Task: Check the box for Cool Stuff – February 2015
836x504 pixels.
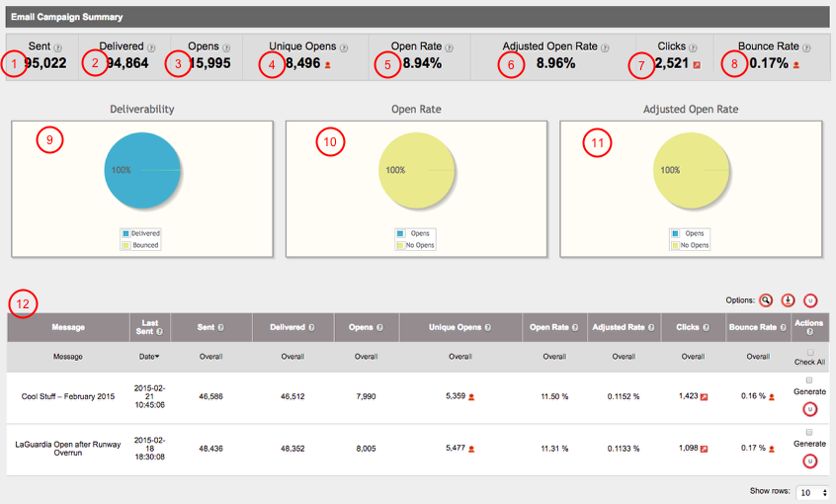Action: [x=809, y=379]
